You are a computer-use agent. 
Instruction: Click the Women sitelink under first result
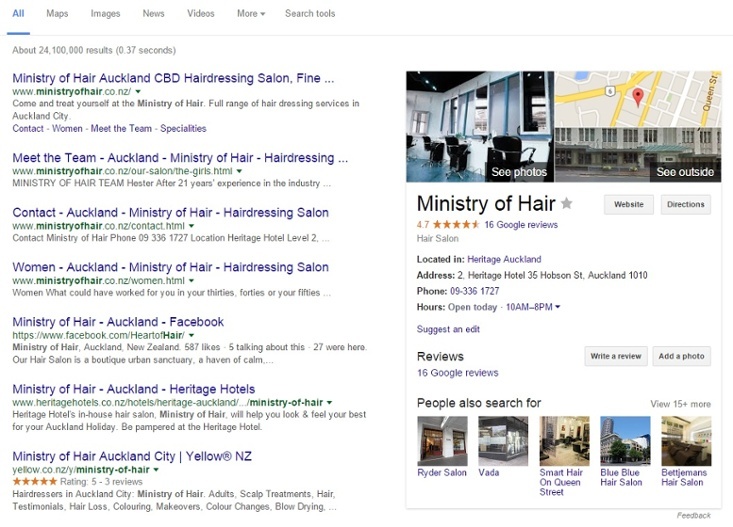[67, 129]
